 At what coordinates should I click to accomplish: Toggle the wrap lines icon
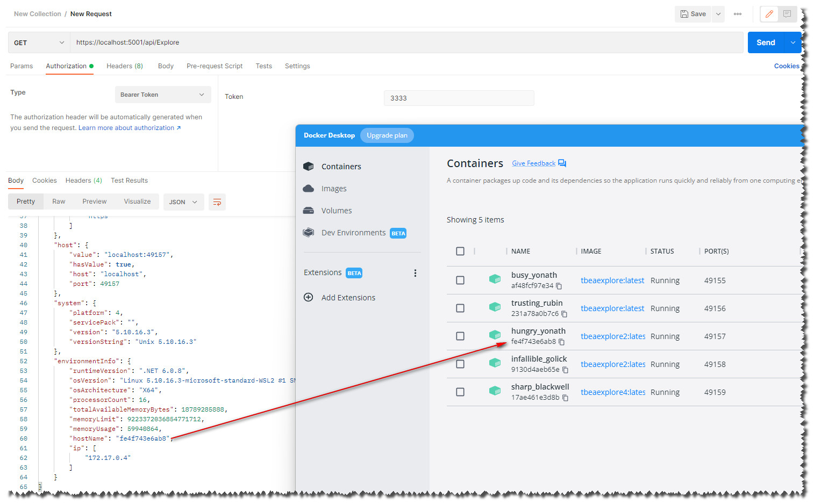tap(217, 202)
